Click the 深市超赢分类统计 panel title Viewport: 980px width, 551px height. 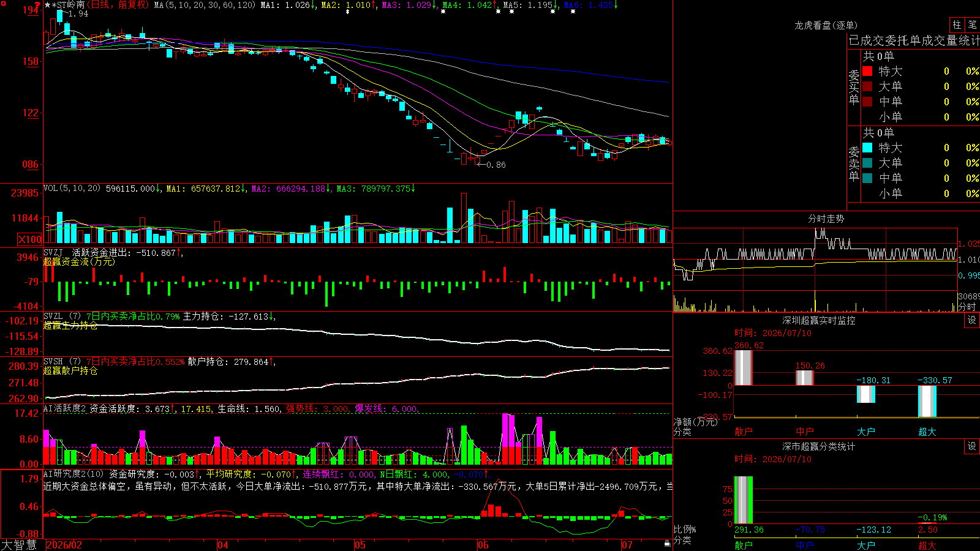(x=819, y=446)
